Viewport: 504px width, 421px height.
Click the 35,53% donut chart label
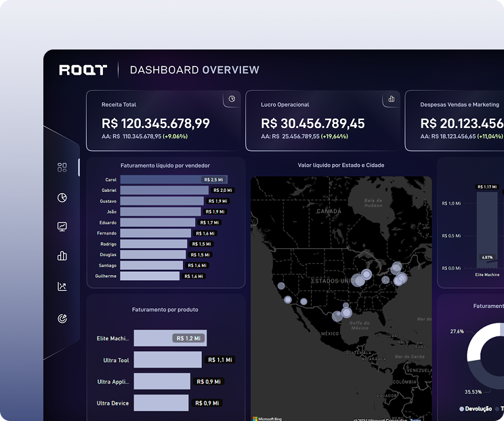(473, 392)
